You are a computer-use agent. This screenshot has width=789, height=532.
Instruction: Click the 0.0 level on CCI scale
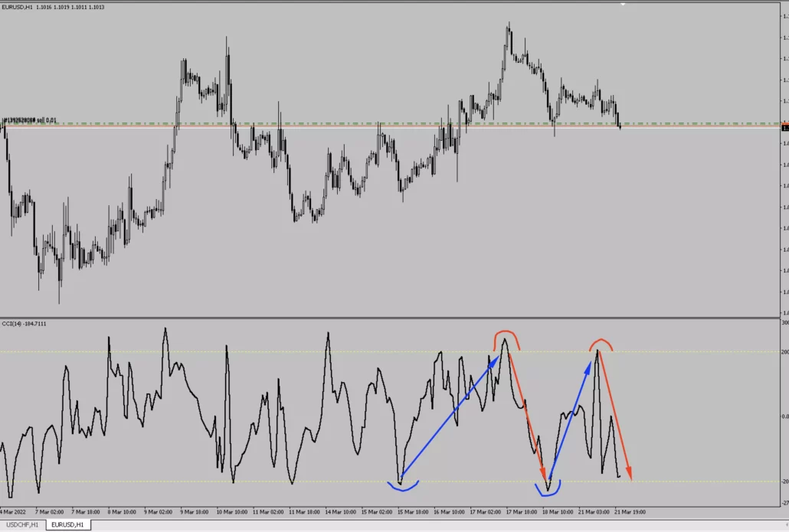pyautogui.click(x=784, y=416)
